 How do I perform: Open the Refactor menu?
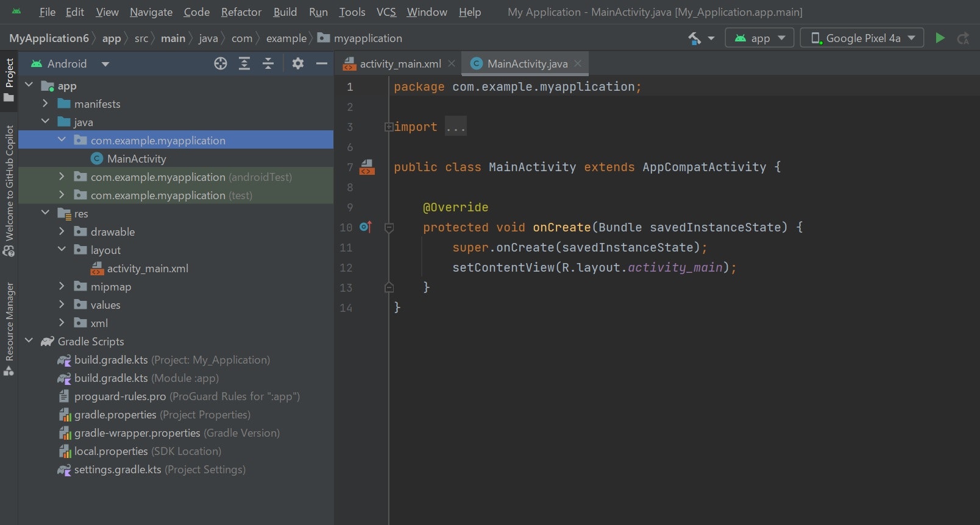pyautogui.click(x=241, y=12)
